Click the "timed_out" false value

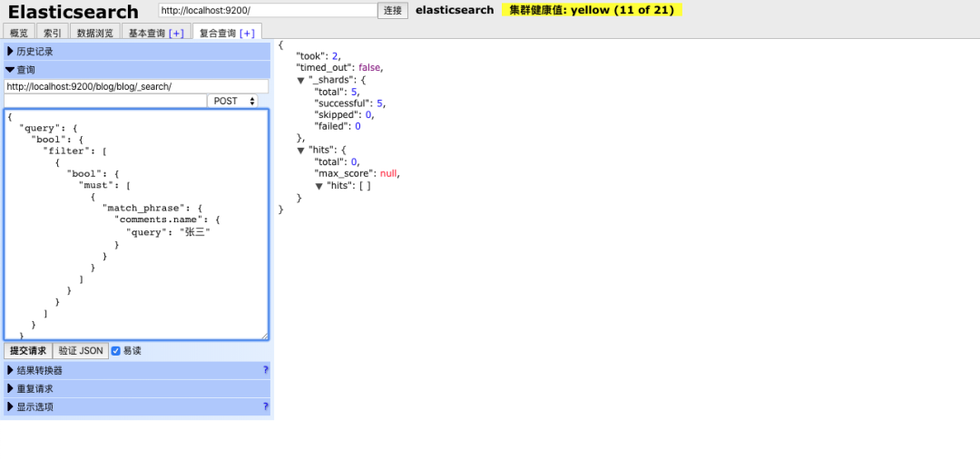pos(368,67)
